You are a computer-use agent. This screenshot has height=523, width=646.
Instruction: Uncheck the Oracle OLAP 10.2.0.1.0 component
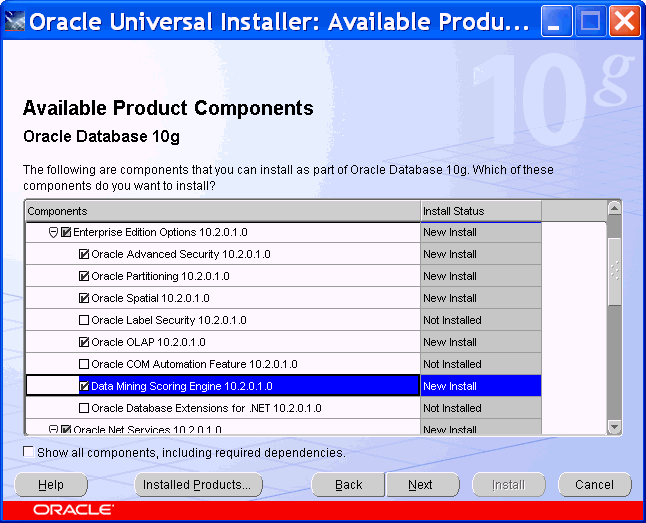84,342
